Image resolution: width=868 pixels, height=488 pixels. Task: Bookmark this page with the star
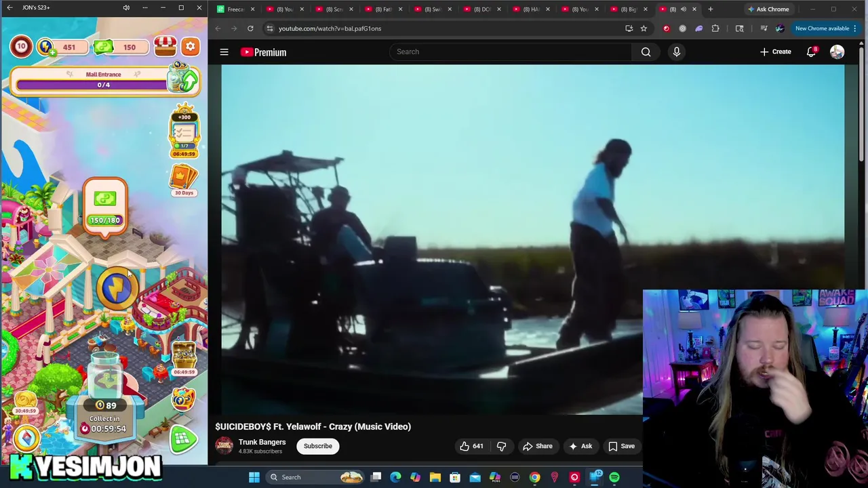point(644,28)
